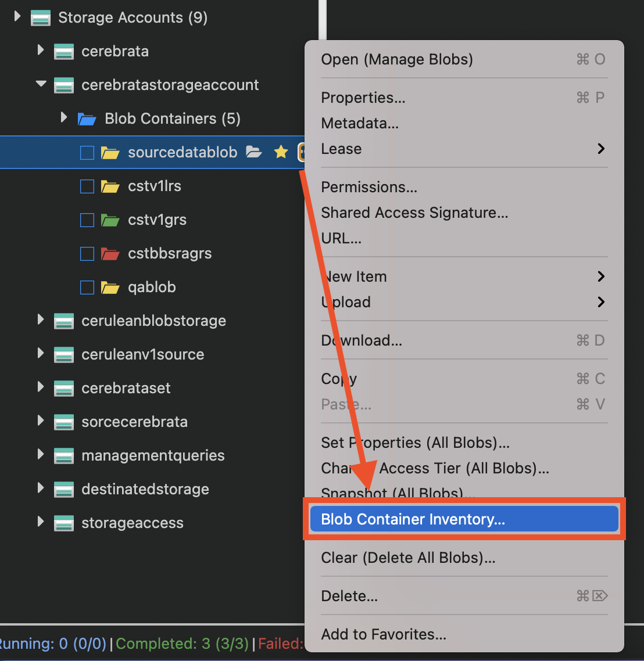Click Clear (Delete All Blobs) option
This screenshot has width=644, height=661.
click(x=408, y=558)
